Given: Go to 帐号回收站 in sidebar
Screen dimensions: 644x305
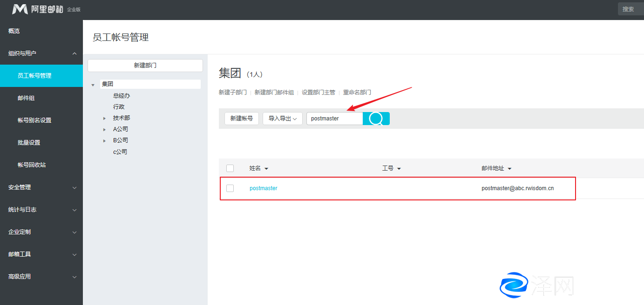Looking at the screenshot, I should point(32,165).
